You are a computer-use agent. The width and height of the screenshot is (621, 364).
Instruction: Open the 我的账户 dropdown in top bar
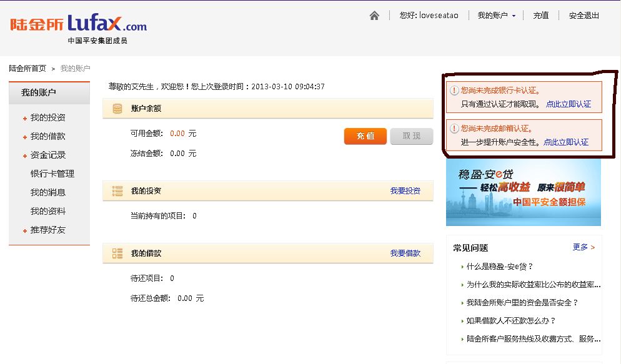[497, 16]
